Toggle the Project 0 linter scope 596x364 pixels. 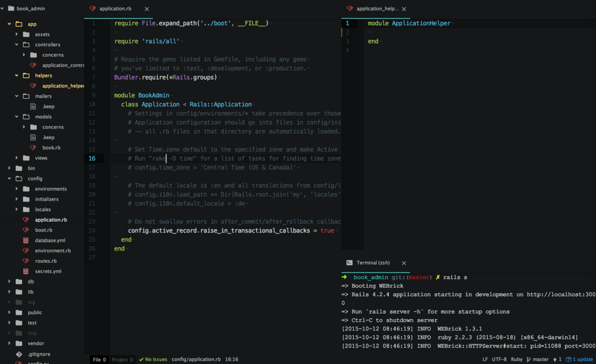point(122,359)
